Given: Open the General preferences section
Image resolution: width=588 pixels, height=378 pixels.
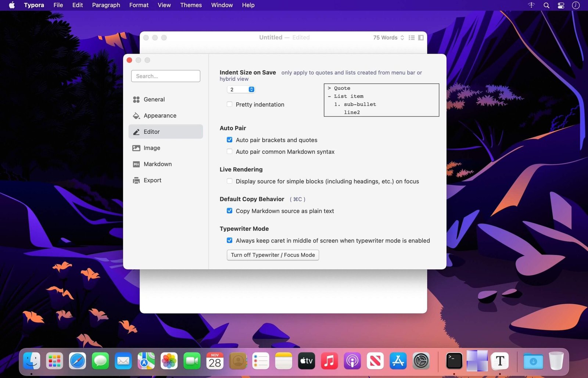Looking at the screenshot, I should pyautogui.click(x=154, y=99).
